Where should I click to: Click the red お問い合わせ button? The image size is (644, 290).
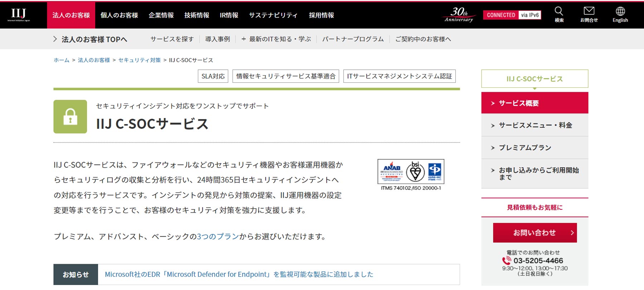click(535, 233)
